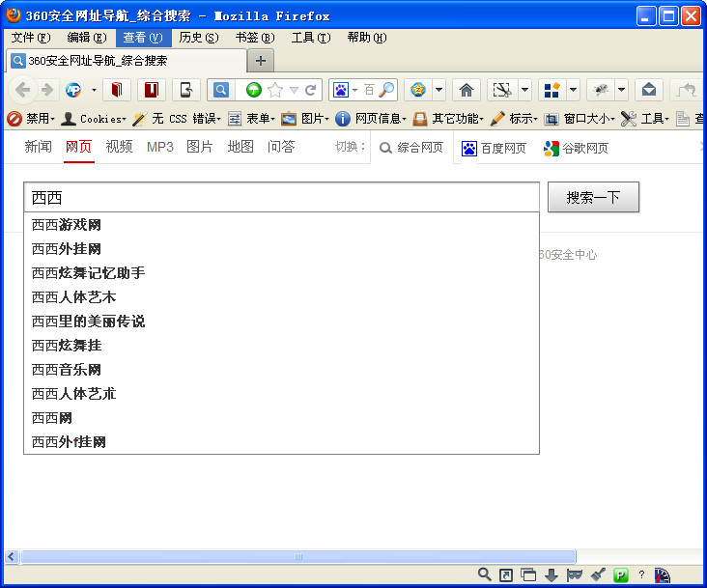707x588 pixels.
Task: Open dropdown arrow next to PP icon
Action: pos(94,90)
